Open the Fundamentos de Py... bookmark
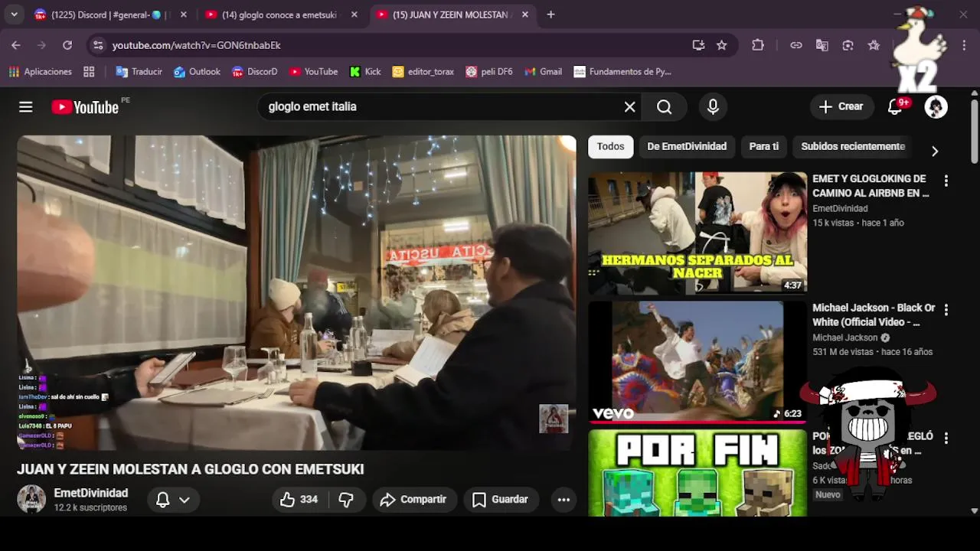Screen dimensions: 980x551 pos(622,72)
